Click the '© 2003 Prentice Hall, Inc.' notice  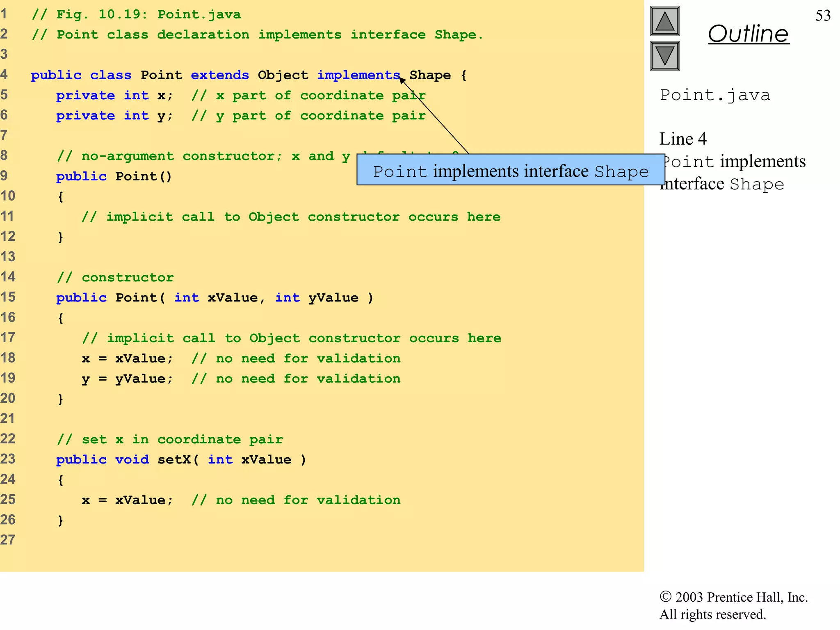click(x=734, y=597)
